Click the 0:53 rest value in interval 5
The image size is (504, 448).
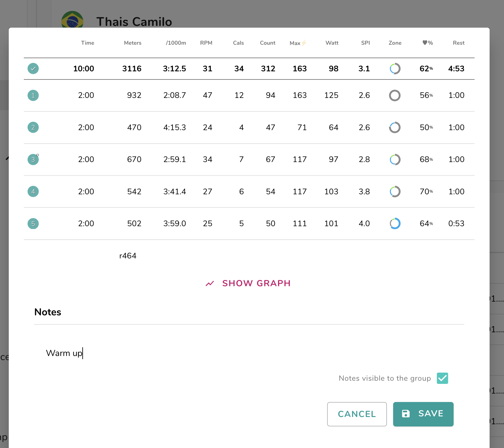pyautogui.click(x=456, y=223)
